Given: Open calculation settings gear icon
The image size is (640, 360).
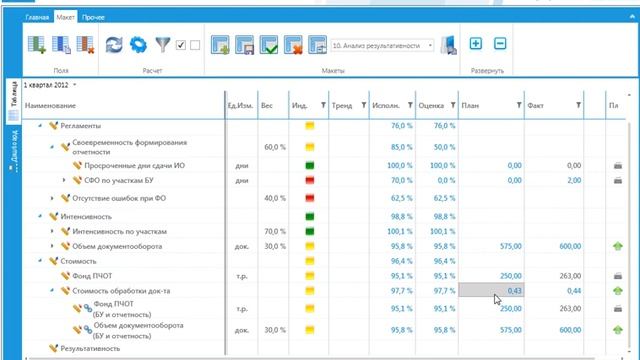Looking at the screenshot, I should tap(138, 44).
